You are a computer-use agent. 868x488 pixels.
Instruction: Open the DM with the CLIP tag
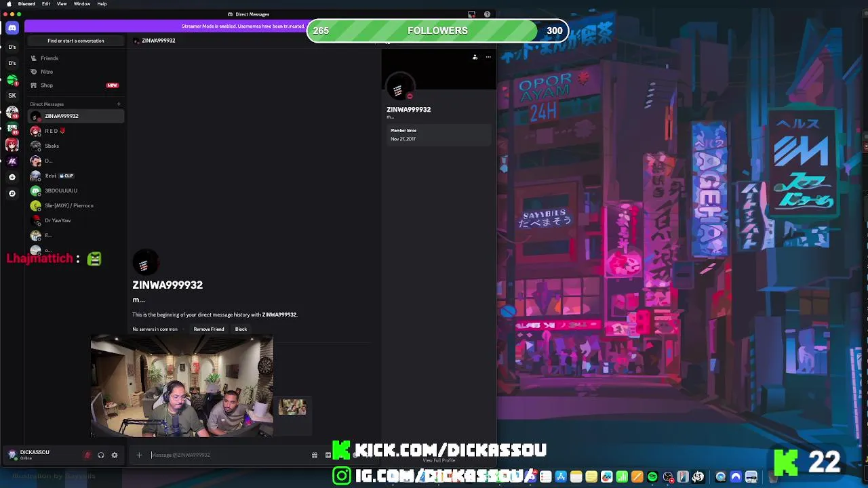75,176
